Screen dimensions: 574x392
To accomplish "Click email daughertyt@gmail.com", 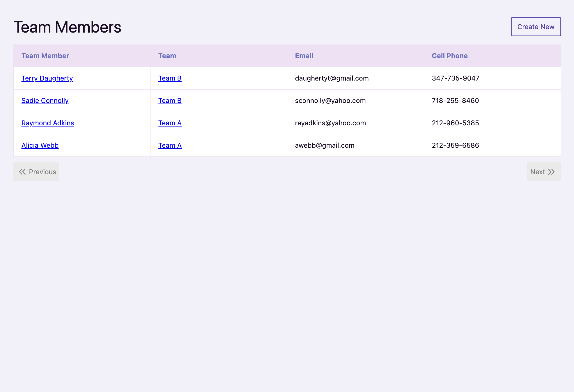I will point(332,78).
